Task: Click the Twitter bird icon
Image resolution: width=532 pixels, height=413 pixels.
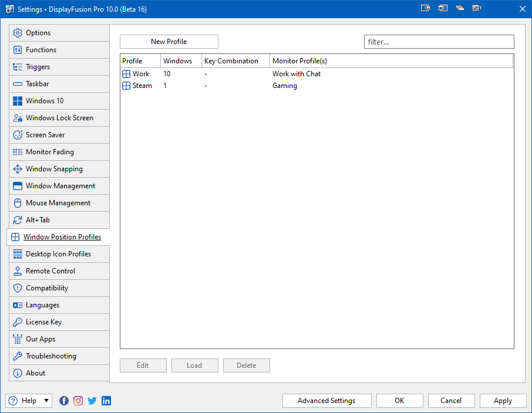Action: [x=92, y=401]
